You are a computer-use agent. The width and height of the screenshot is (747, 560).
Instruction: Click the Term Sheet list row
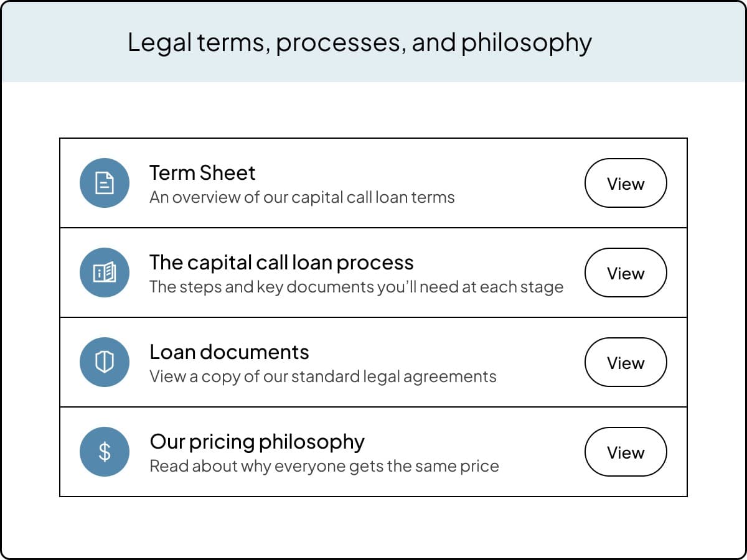pos(374,182)
